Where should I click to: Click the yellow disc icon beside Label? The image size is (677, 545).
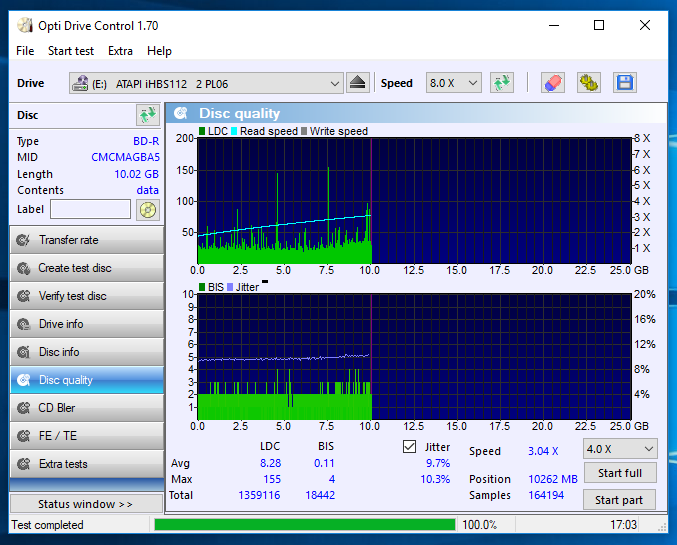[148, 210]
